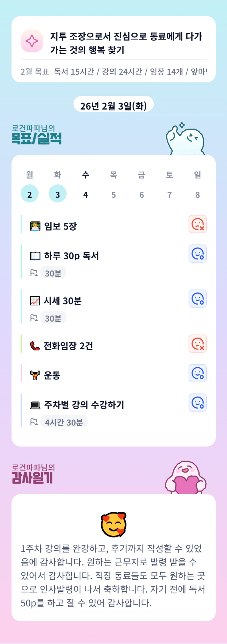Click the 4시간 30분 time tag
Image resolution: width=227 pixels, height=644 pixels.
click(64, 422)
